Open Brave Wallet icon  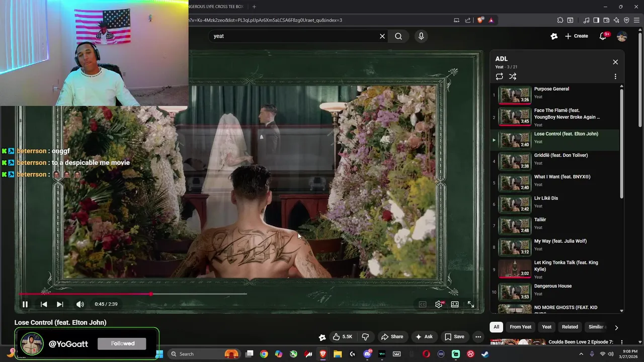tap(606, 20)
